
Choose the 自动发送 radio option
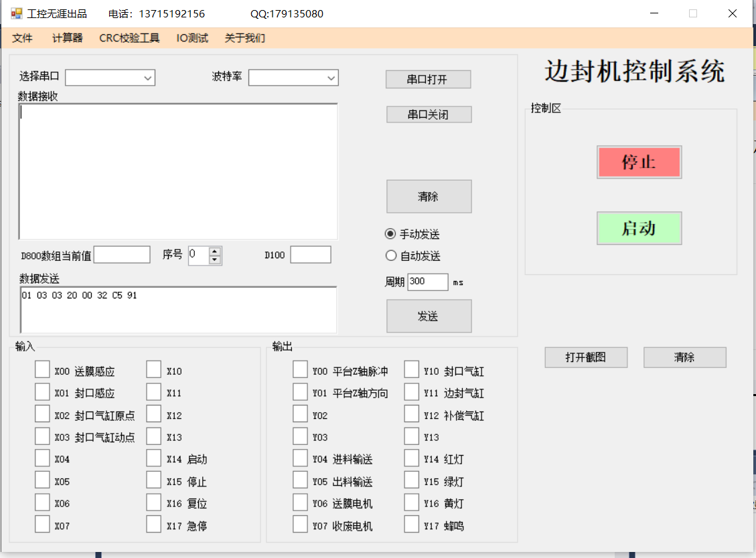(391, 256)
